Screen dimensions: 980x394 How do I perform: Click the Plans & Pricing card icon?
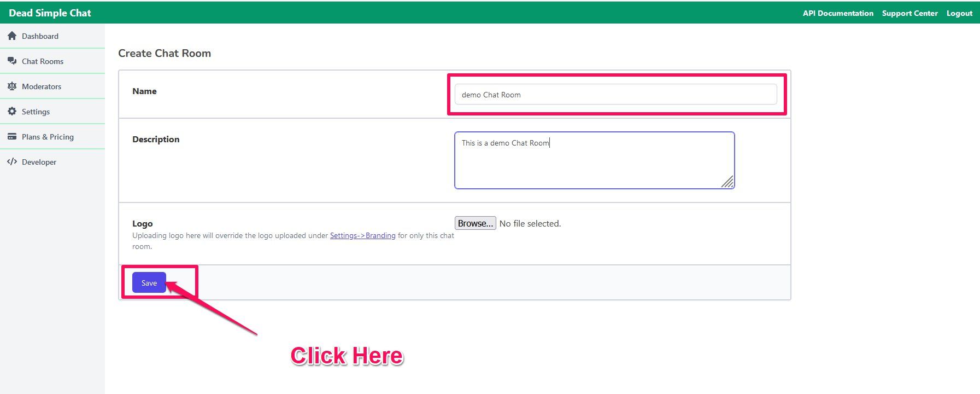pyautogui.click(x=12, y=136)
